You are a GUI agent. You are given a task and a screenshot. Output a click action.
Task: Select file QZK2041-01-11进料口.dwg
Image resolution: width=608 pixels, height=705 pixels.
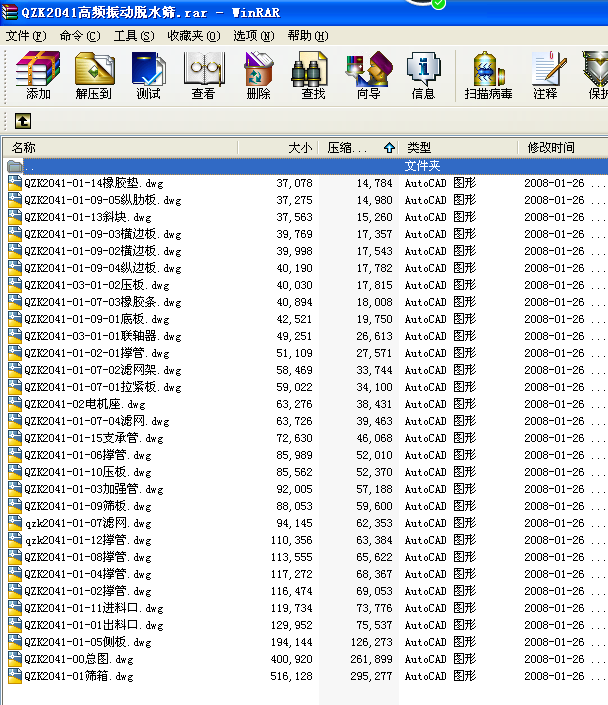pyautogui.click(x=94, y=608)
